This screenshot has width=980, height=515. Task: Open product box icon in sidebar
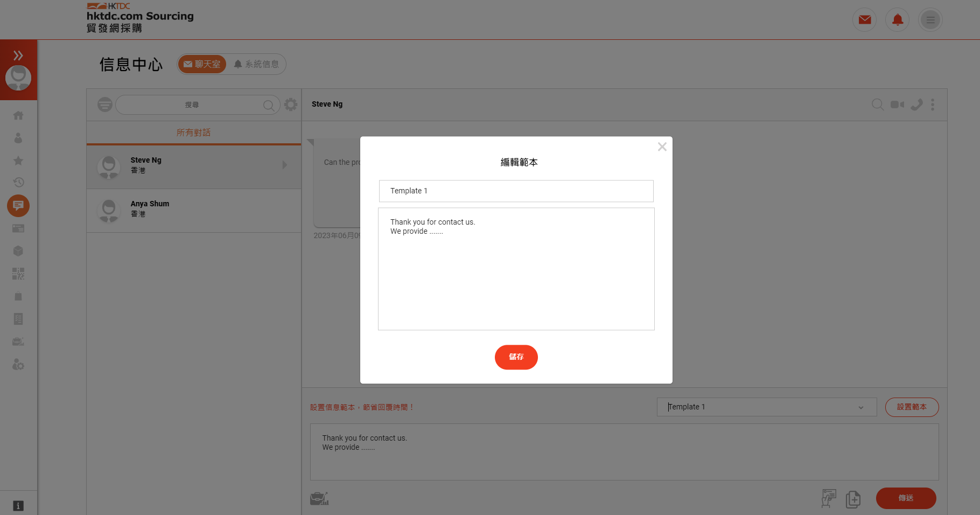(18, 251)
